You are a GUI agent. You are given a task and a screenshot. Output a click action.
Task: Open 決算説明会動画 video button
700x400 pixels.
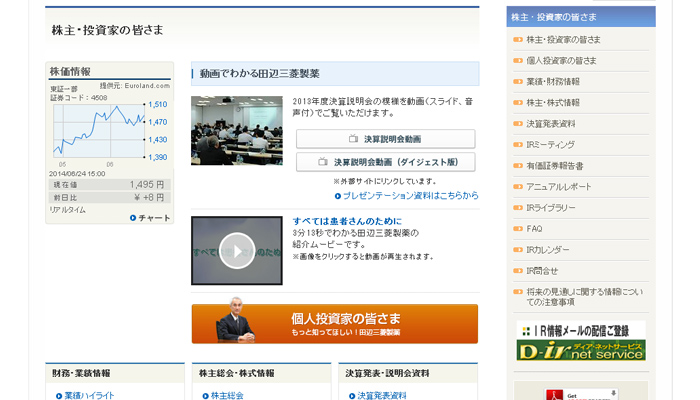(385, 139)
